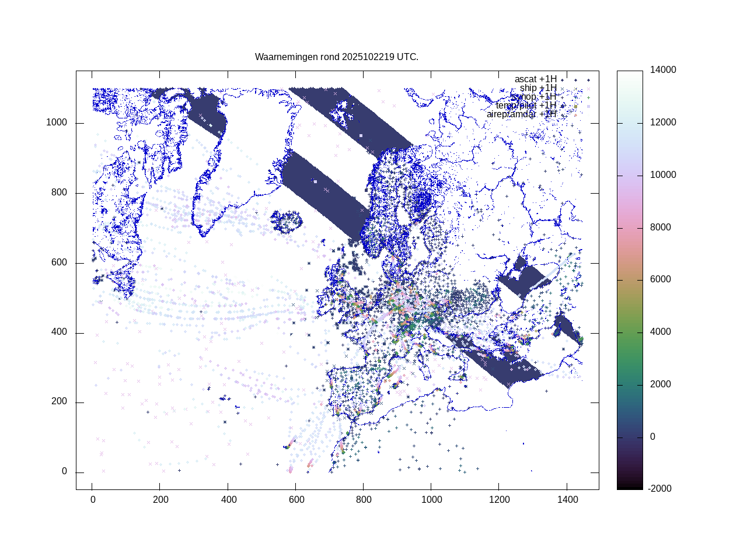This screenshot has width=747, height=560.
Task: Click the temp/pilot +1H legend marker
Action: pos(575,106)
